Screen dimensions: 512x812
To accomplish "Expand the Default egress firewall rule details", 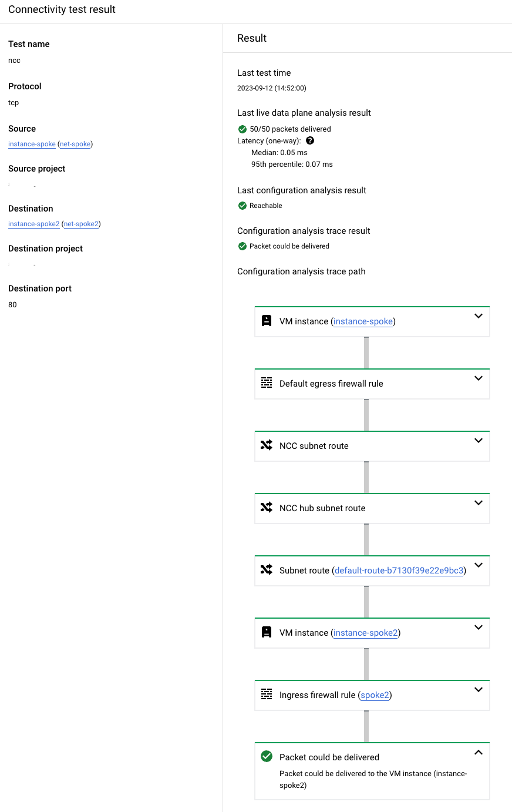I will pos(479,378).
